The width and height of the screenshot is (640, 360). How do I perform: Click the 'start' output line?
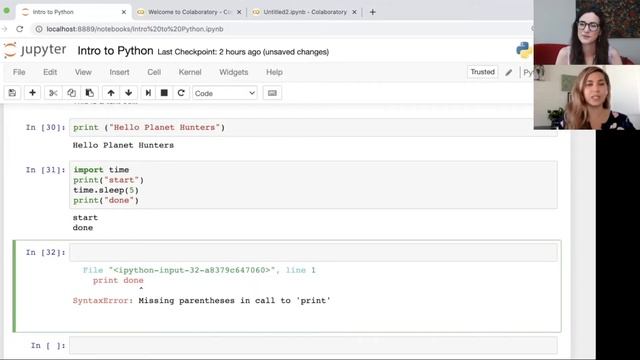(85, 218)
